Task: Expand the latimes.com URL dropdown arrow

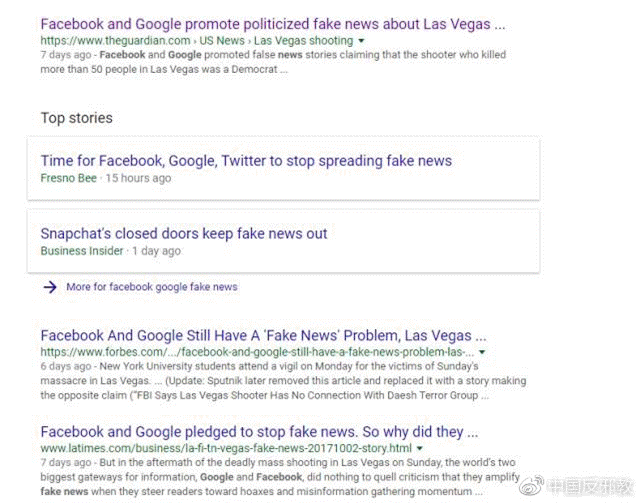Action: point(419,448)
